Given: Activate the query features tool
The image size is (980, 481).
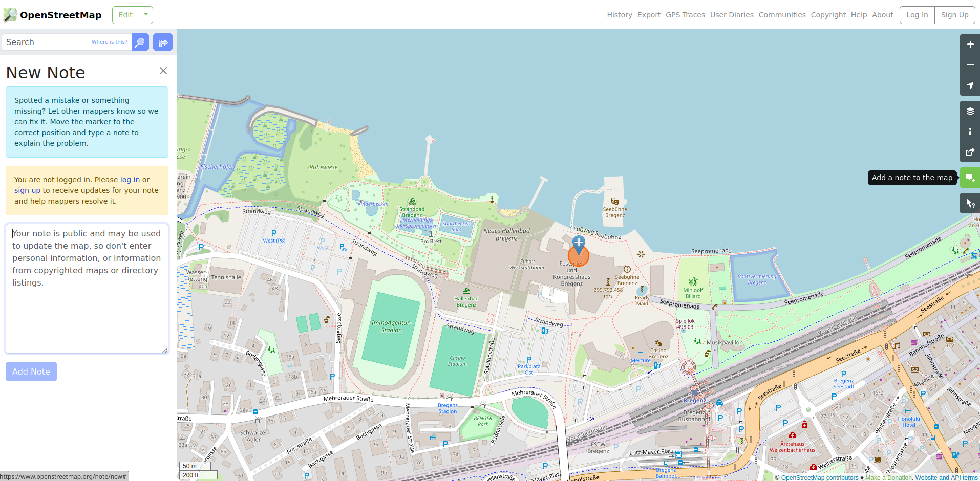Looking at the screenshot, I should [x=970, y=203].
